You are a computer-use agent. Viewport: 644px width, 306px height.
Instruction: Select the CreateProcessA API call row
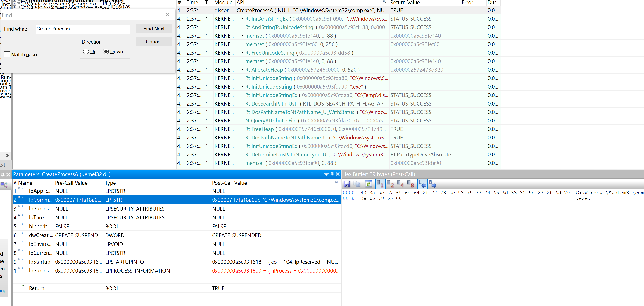pyautogui.click(x=339, y=10)
